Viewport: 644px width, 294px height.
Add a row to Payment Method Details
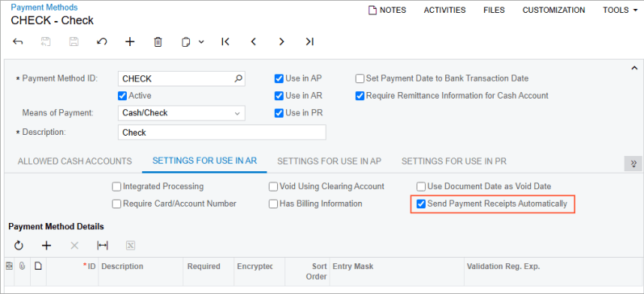pos(46,246)
